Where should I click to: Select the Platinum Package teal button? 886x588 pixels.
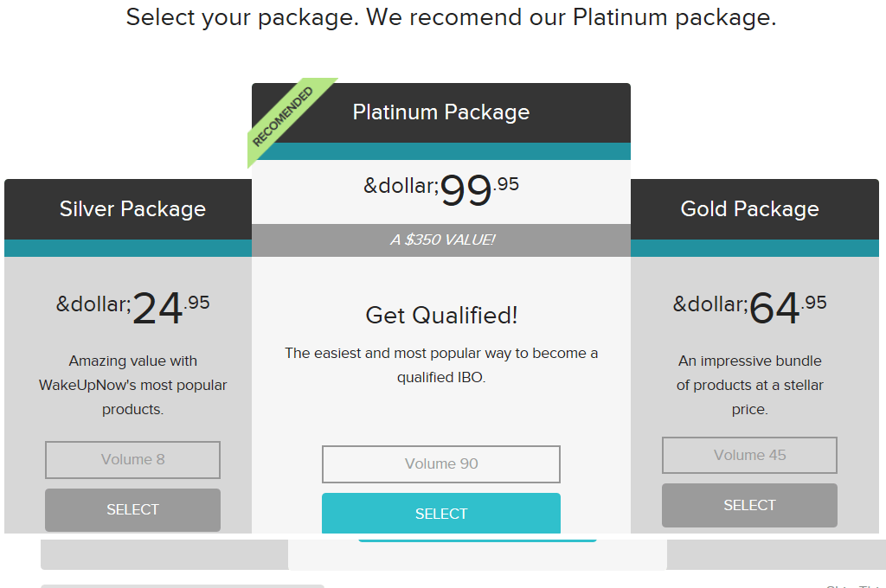click(441, 514)
